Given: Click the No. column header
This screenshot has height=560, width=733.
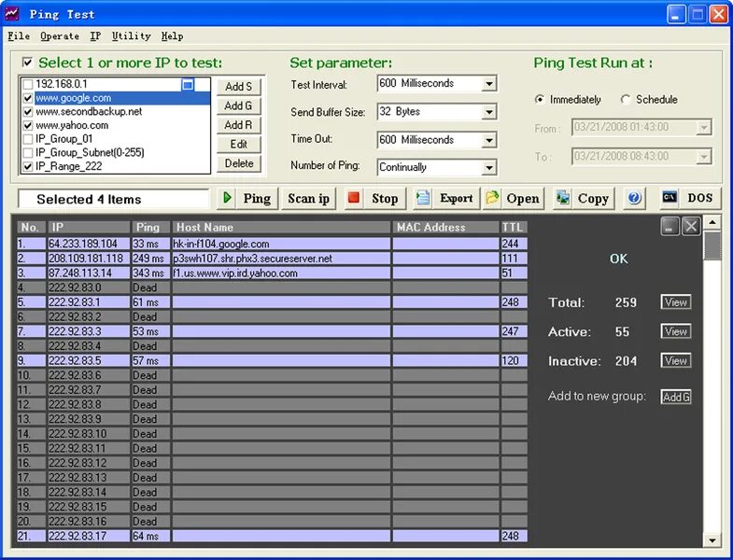Looking at the screenshot, I should (x=32, y=227).
